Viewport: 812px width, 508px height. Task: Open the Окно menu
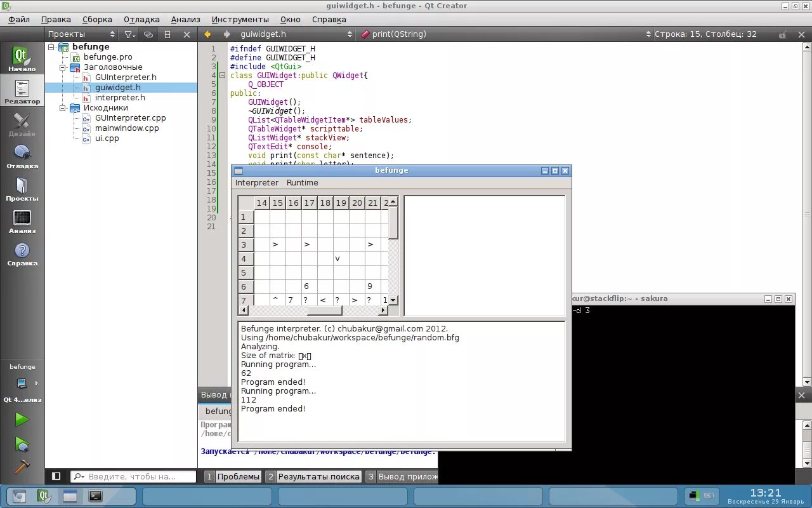point(290,20)
